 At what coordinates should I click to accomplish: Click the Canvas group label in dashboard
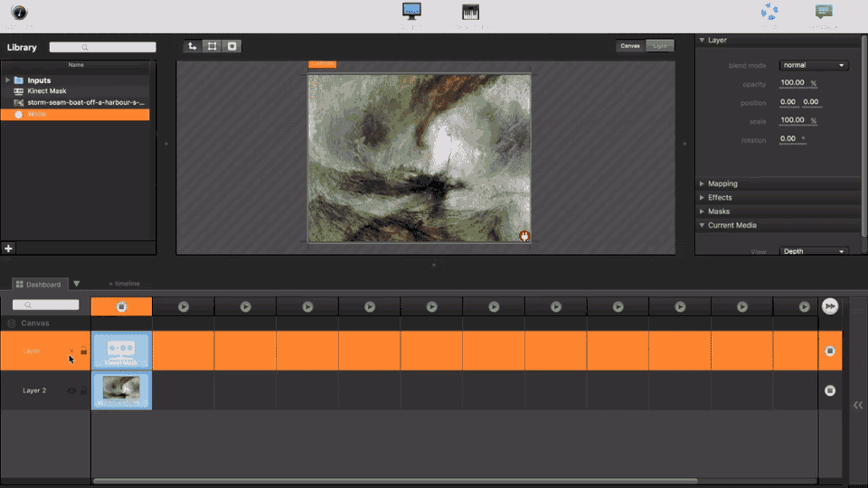pos(35,324)
